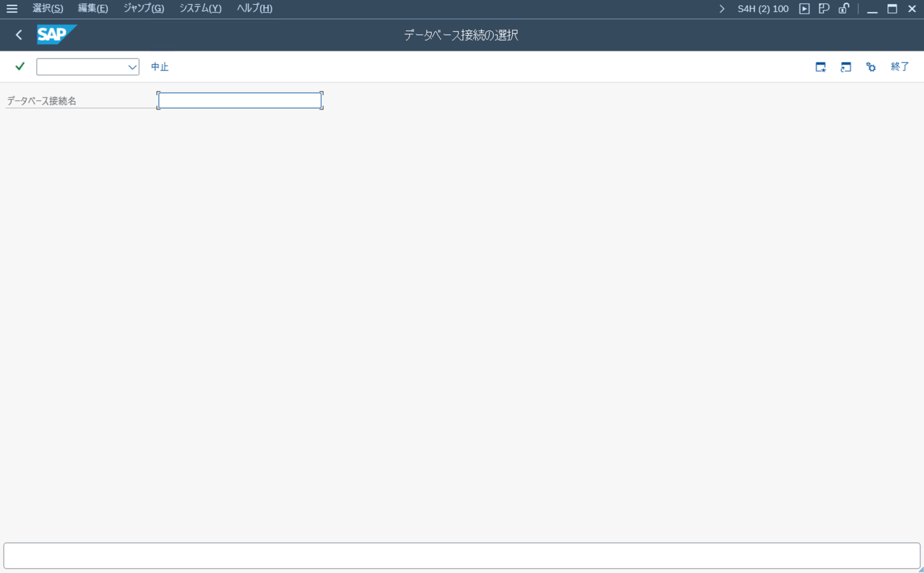924x573 pixels.
Task: Open the GUI settings gear icon
Action: 870,67
